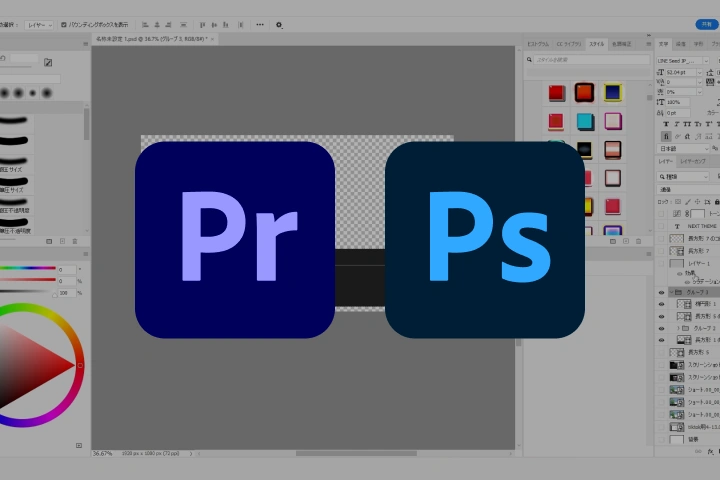Lock image pixels with brush lock icon
This screenshot has height=480, width=720.
click(x=687, y=202)
